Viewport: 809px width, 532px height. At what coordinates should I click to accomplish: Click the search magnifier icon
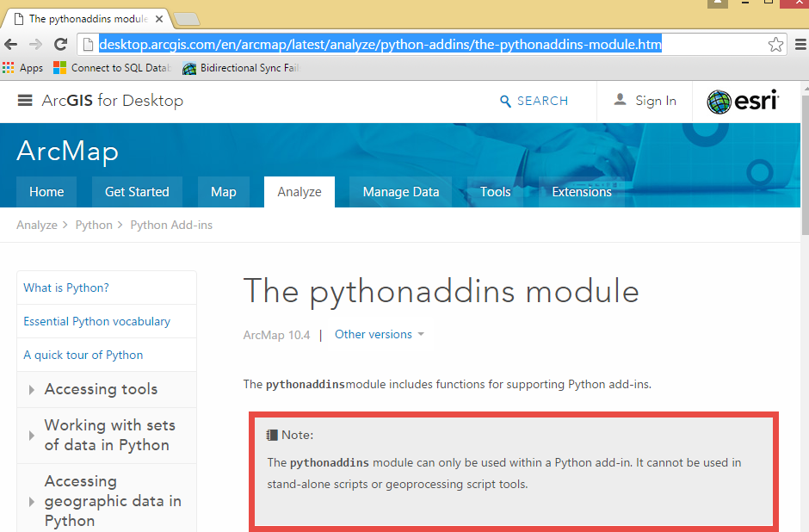tap(506, 101)
